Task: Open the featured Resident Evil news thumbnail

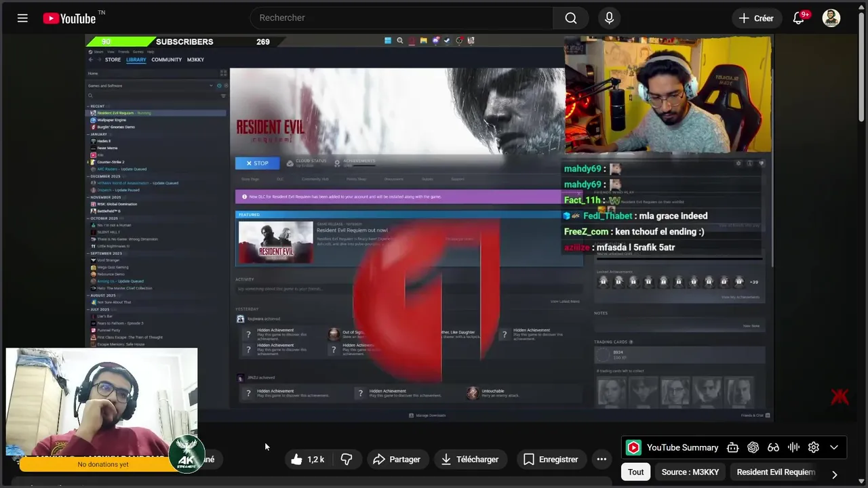Action: tap(276, 242)
